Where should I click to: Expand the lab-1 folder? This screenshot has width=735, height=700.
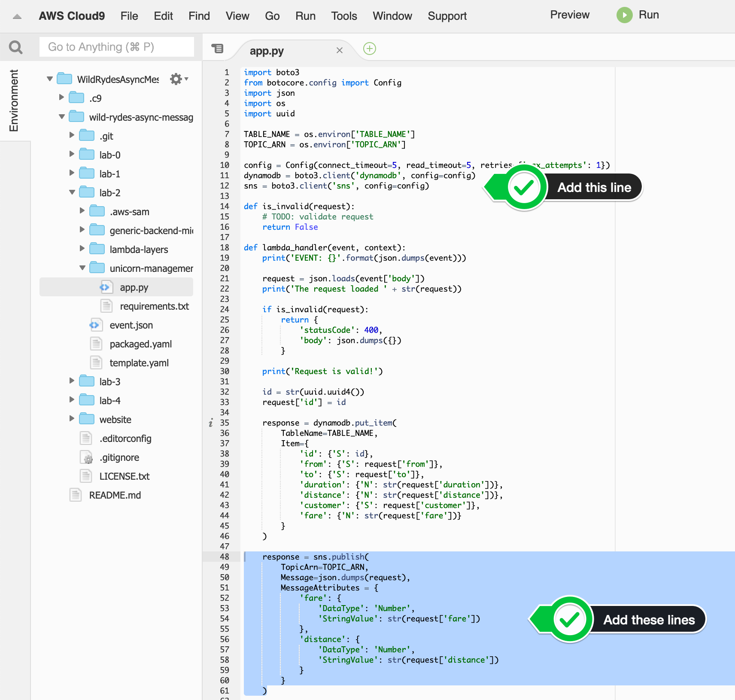coord(72,173)
